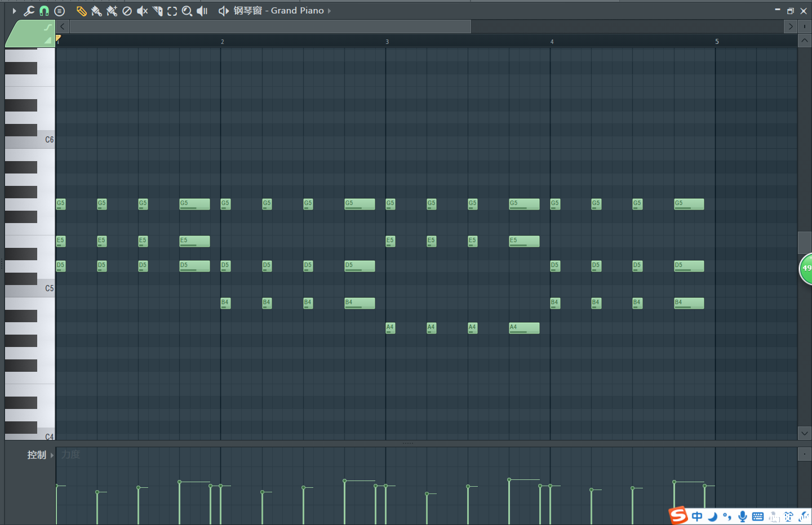The height and width of the screenshot is (525, 812).
Task: Click the velocity handle at bar 3 start
Action: (386, 486)
